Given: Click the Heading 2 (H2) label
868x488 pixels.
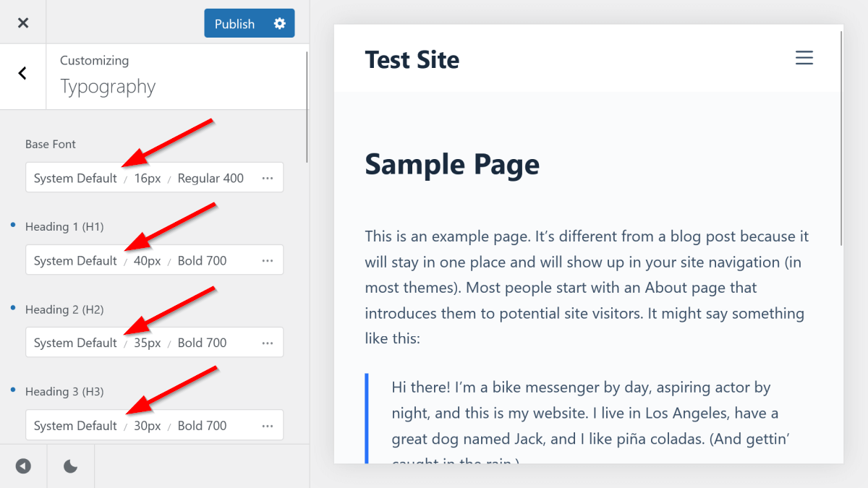Looking at the screenshot, I should pos(64,309).
